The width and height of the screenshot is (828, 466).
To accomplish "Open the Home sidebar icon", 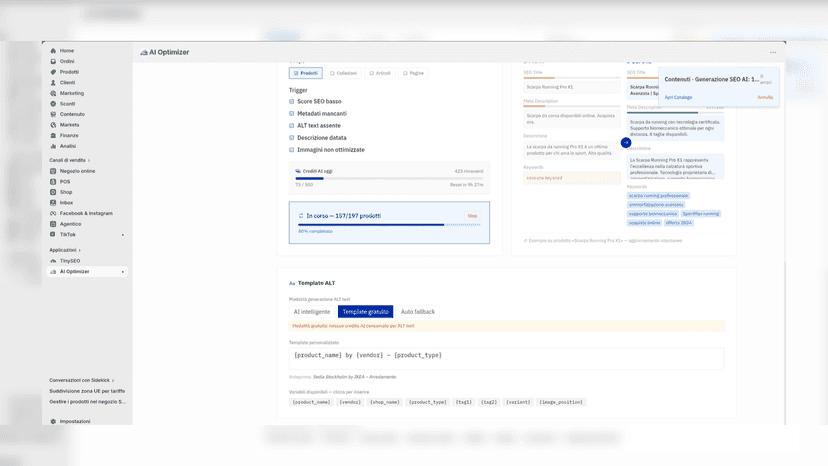I will tap(53, 51).
